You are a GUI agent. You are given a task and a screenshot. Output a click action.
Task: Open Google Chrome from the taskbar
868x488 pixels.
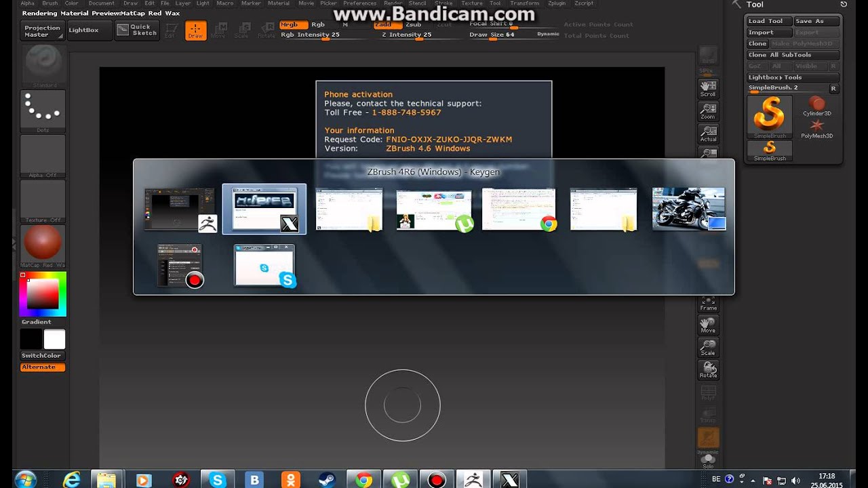(363, 480)
